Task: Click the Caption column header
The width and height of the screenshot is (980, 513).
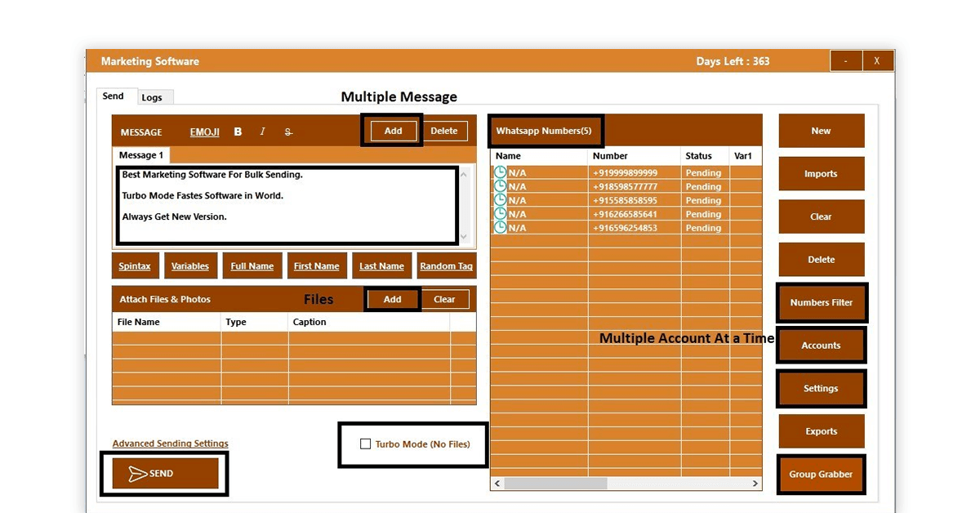Action: coord(370,322)
